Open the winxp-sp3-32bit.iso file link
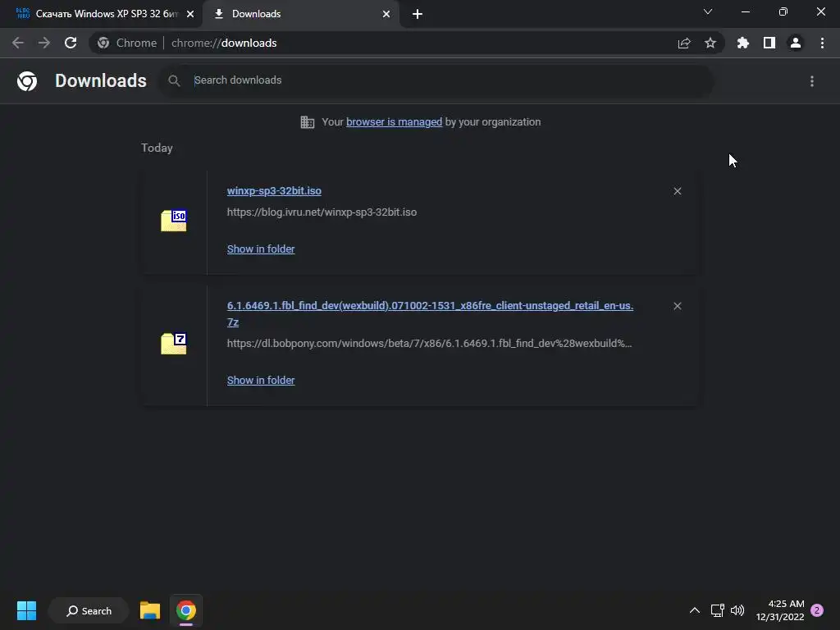Viewport: 840px width, 630px height. coord(274,190)
